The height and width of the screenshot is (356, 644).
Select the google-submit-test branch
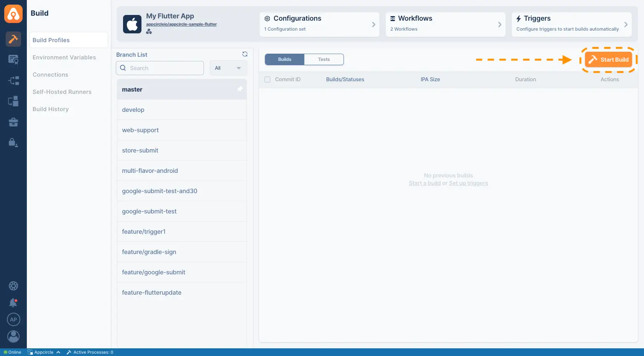182,211
